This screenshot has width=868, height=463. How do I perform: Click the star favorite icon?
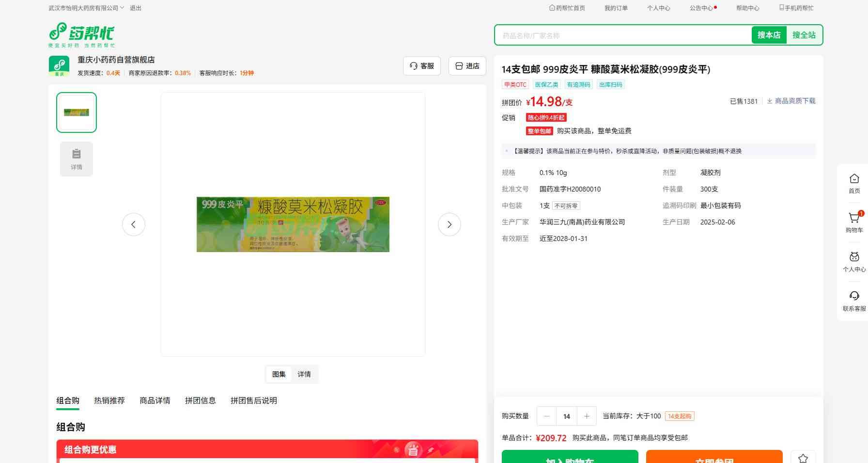(803, 457)
